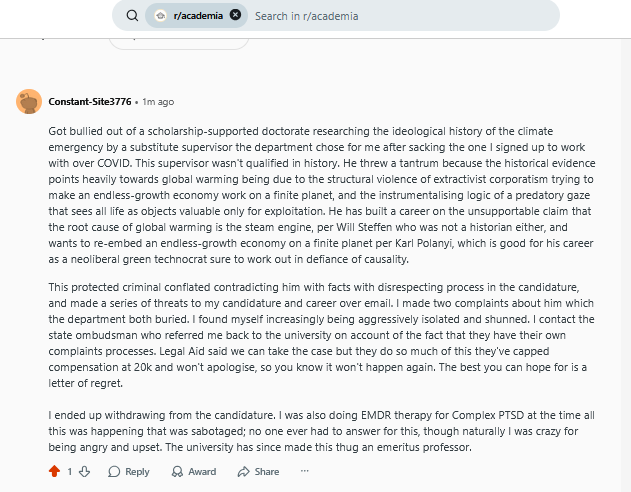Click the search magnifier icon
The image size is (631, 492).
click(x=132, y=16)
